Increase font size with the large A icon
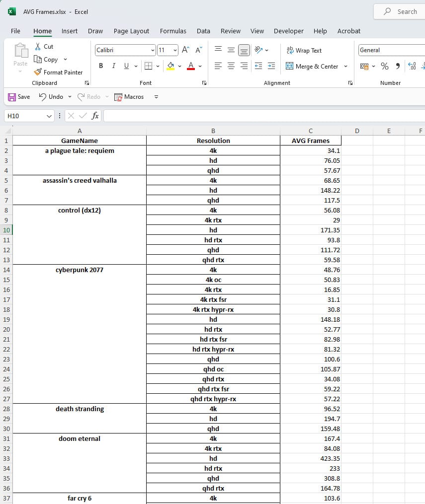 point(185,50)
